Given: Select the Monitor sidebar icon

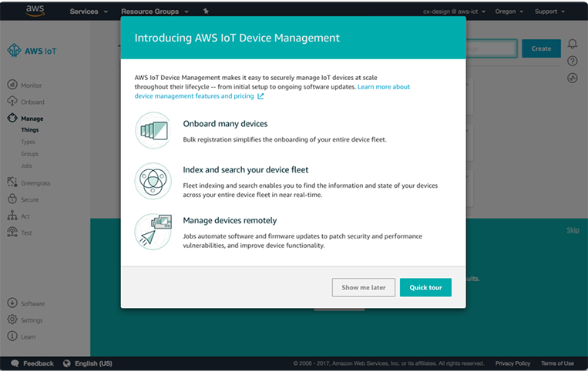Looking at the screenshot, I should coord(12,85).
